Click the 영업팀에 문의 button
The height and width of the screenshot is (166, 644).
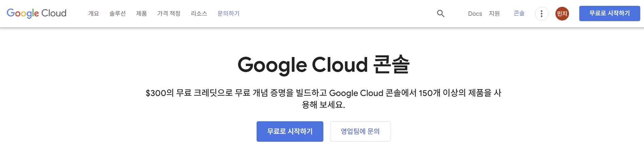pyautogui.click(x=360, y=132)
